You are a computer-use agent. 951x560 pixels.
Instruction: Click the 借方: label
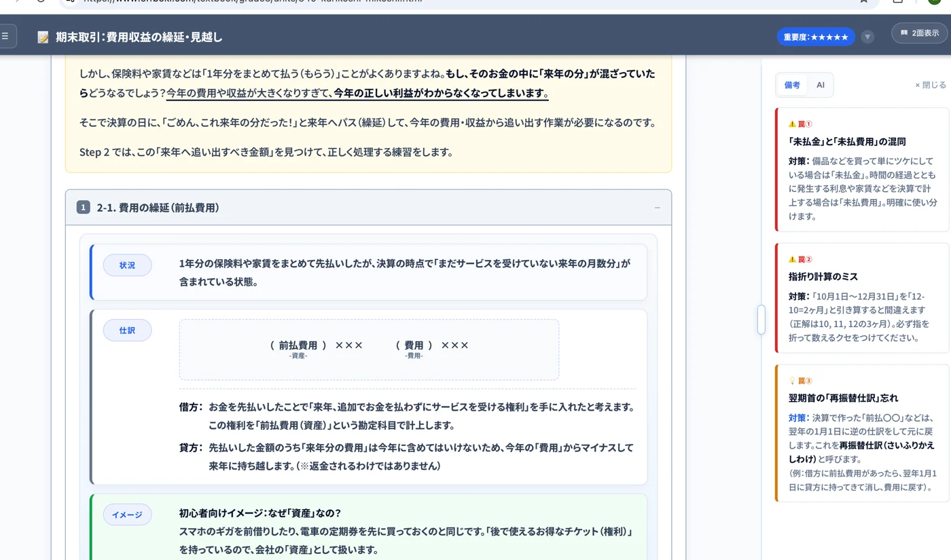(191, 407)
